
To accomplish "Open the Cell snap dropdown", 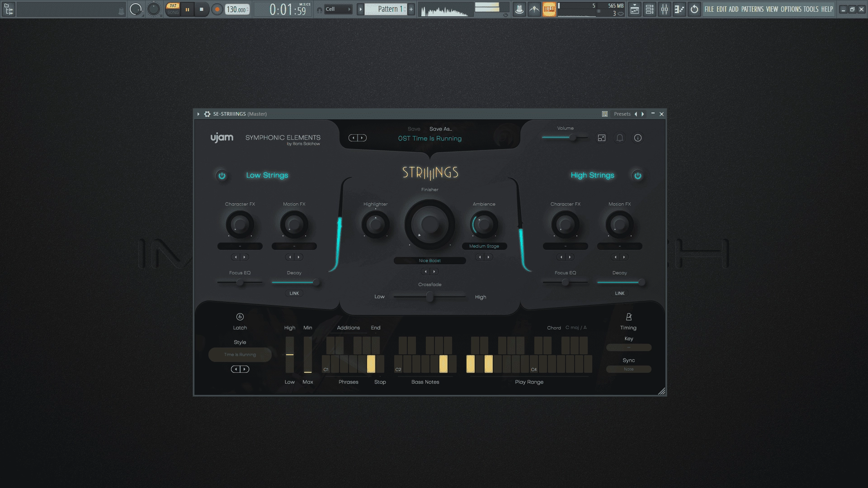I will pyautogui.click(x=338, y=9).
